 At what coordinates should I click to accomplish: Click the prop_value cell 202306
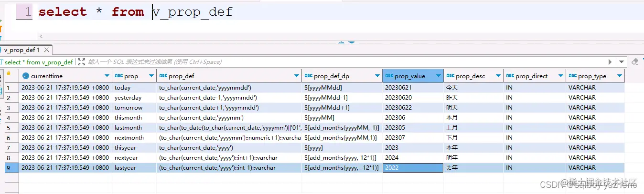413,118
